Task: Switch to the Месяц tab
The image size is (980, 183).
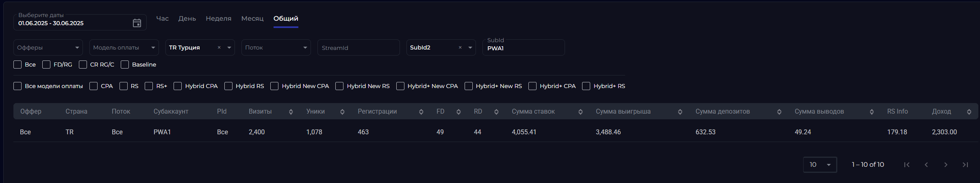Action: tap(252, 19)
